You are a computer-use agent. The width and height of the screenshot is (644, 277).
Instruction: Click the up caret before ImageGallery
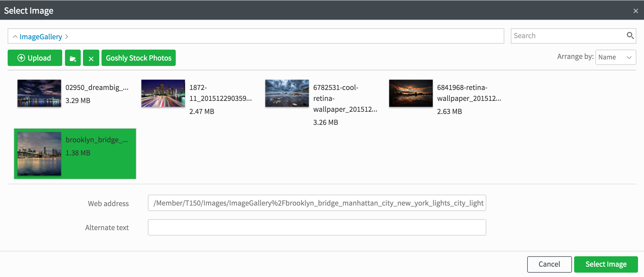(15, 37)
